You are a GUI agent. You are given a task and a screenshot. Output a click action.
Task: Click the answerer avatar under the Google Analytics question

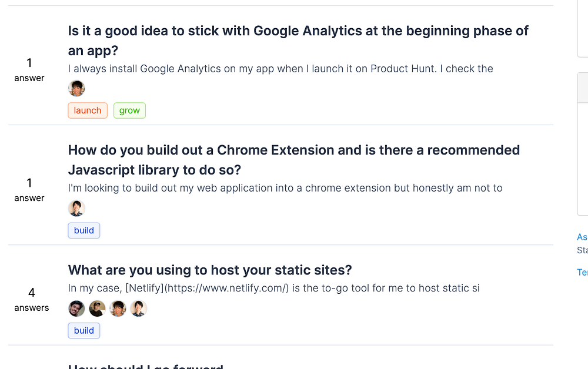click(x=76, y=89)
